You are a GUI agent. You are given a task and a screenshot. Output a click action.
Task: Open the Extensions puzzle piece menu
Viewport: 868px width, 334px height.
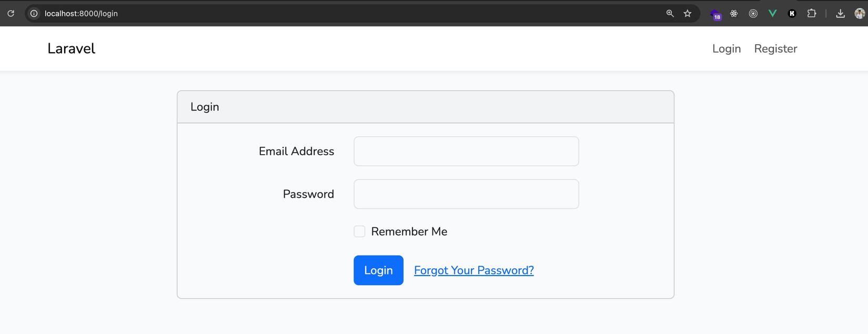(812, 14)
